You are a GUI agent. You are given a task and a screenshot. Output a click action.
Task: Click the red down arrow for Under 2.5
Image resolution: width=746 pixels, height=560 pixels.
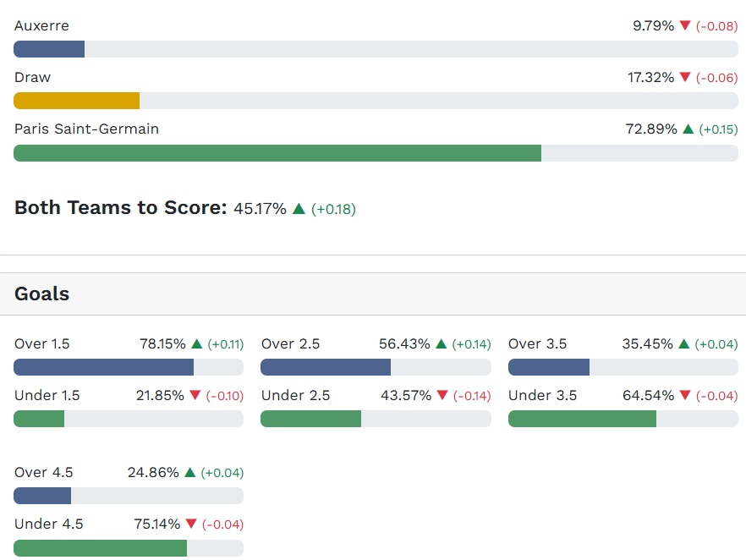point(442,396)
